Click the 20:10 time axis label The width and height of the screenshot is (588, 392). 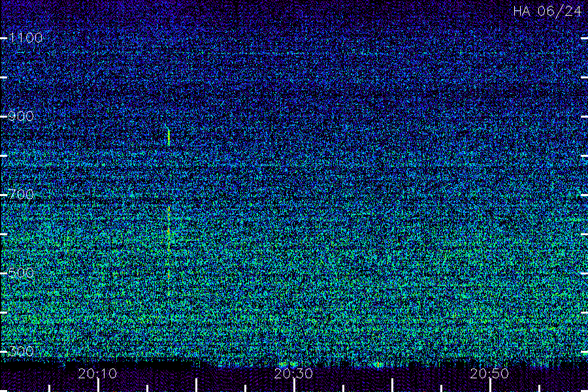97,374
